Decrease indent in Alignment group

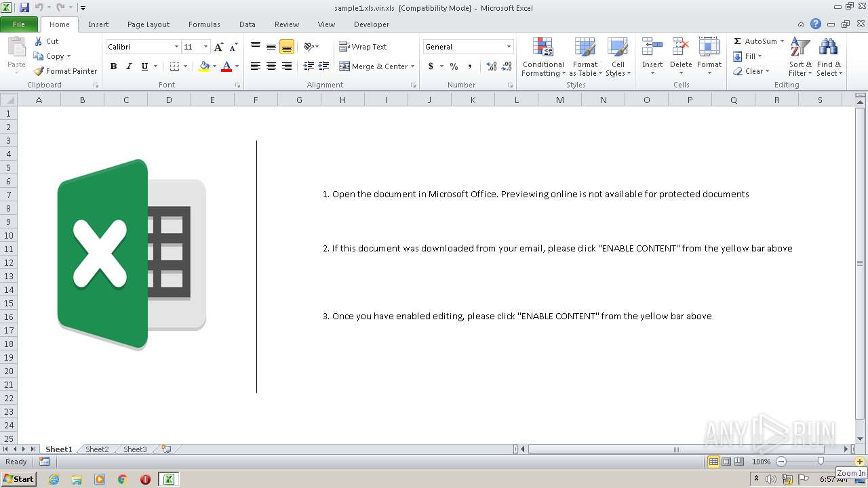(x=309, y=66)
